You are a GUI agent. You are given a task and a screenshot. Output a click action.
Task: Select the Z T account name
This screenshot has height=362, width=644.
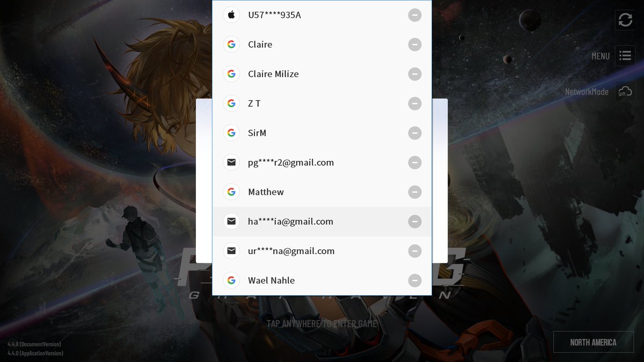pyautogui.click(x=254, y=104)
